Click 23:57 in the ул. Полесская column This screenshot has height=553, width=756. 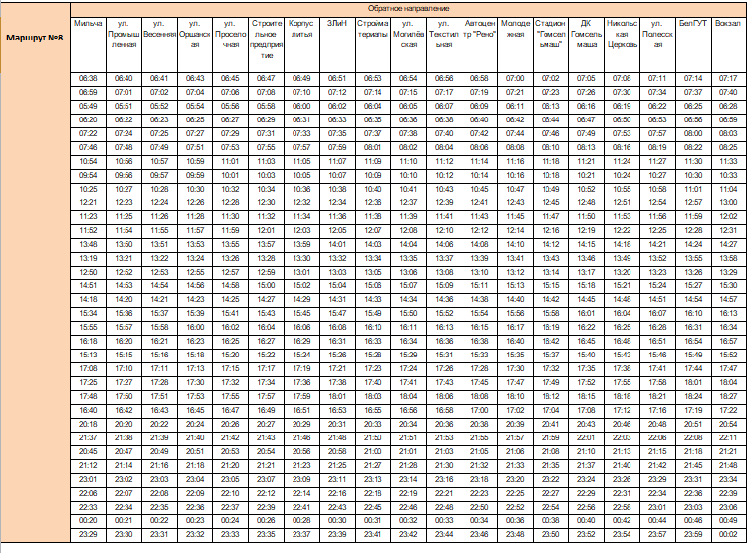(657, 534)
